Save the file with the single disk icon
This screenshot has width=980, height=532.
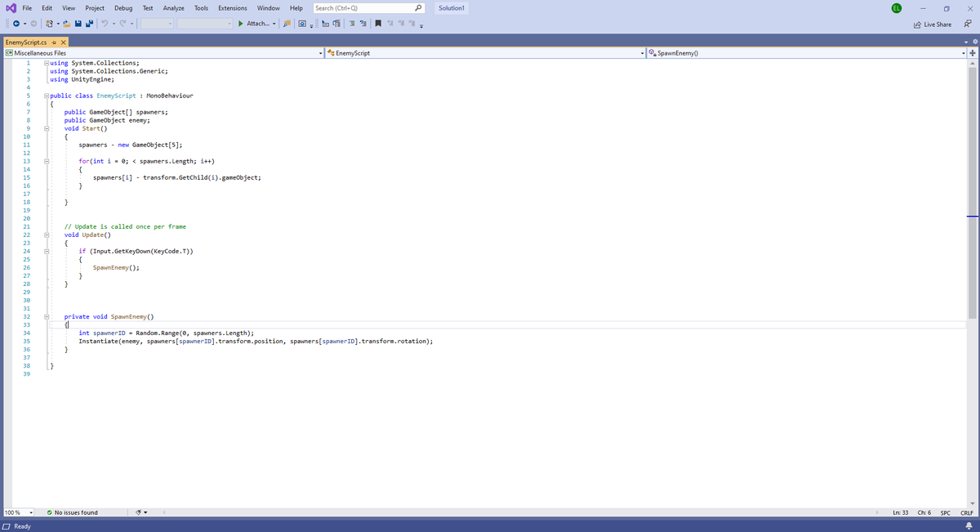(78, 24)
